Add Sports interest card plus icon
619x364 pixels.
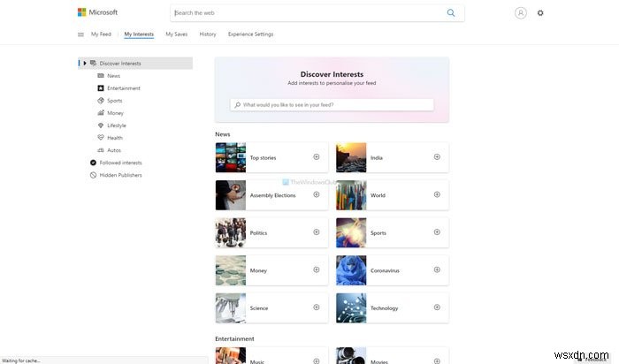pos(437,232)
